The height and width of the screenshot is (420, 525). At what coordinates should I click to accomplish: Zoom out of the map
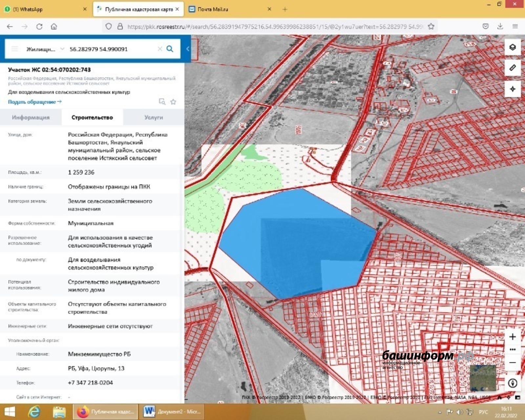[512, 363]
